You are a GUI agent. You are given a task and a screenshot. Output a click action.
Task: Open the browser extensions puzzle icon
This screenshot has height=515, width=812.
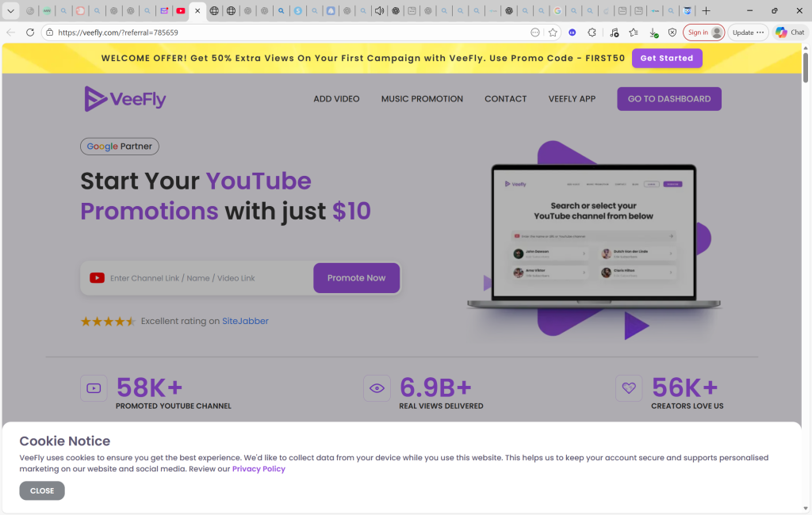[592, 32]
